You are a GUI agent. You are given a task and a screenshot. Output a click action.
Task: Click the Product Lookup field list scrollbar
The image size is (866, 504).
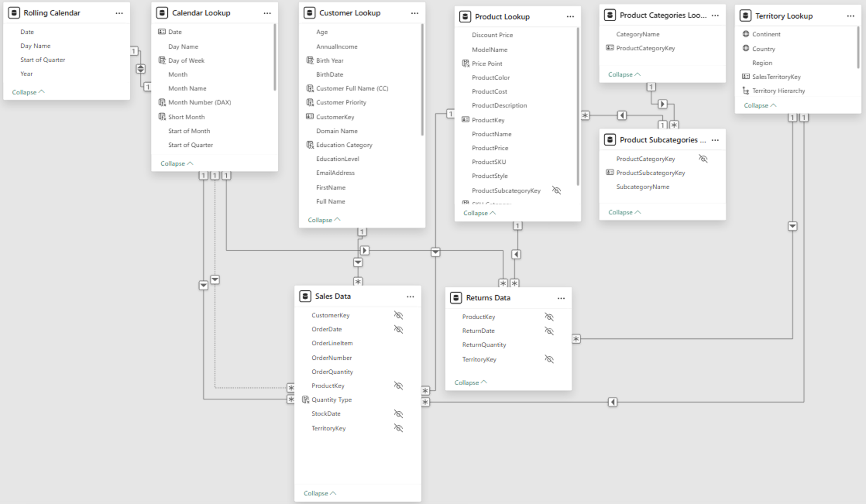click(x=578, y=106)
